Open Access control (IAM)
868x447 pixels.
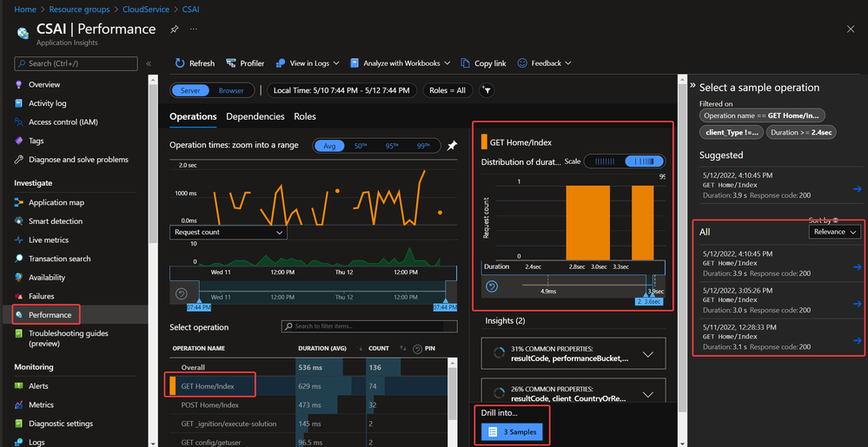click(x=63, y=122)
